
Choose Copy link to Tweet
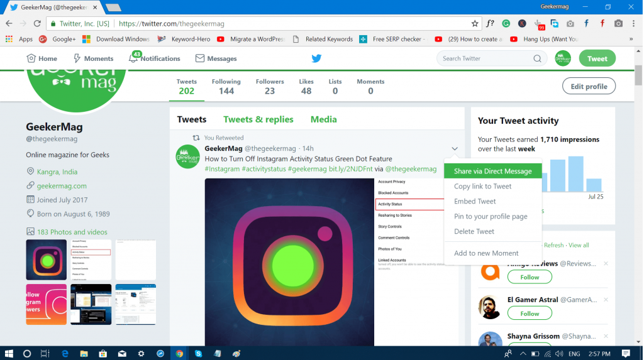pyautogui.click(x=493, y=187)
